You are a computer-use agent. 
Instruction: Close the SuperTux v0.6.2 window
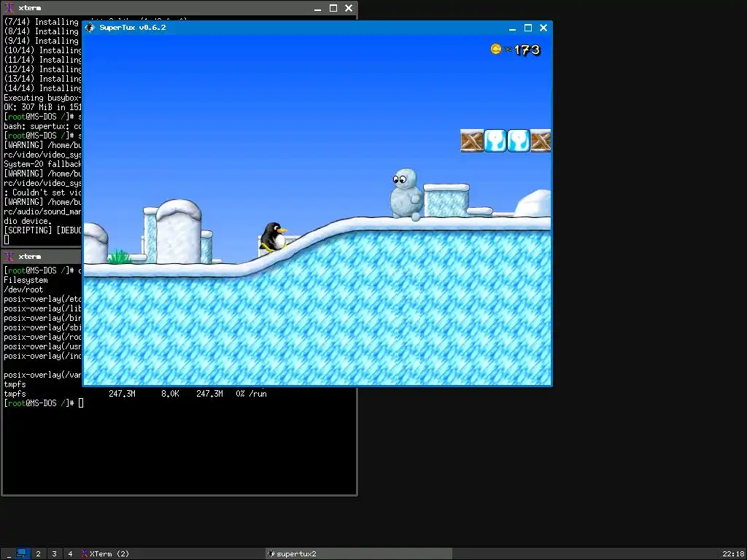pyautogui.click(x=543, y=28)
